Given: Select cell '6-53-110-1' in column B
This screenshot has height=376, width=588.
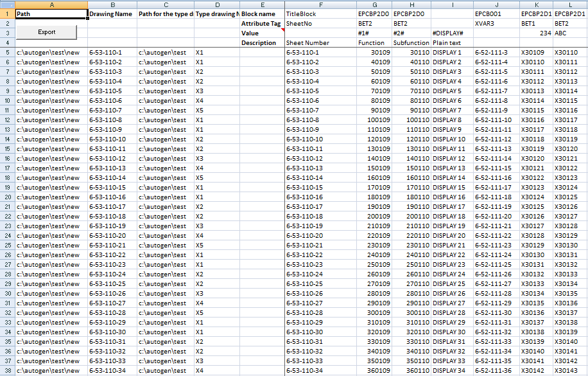Looking at the screenshot, I should (112, 53).
